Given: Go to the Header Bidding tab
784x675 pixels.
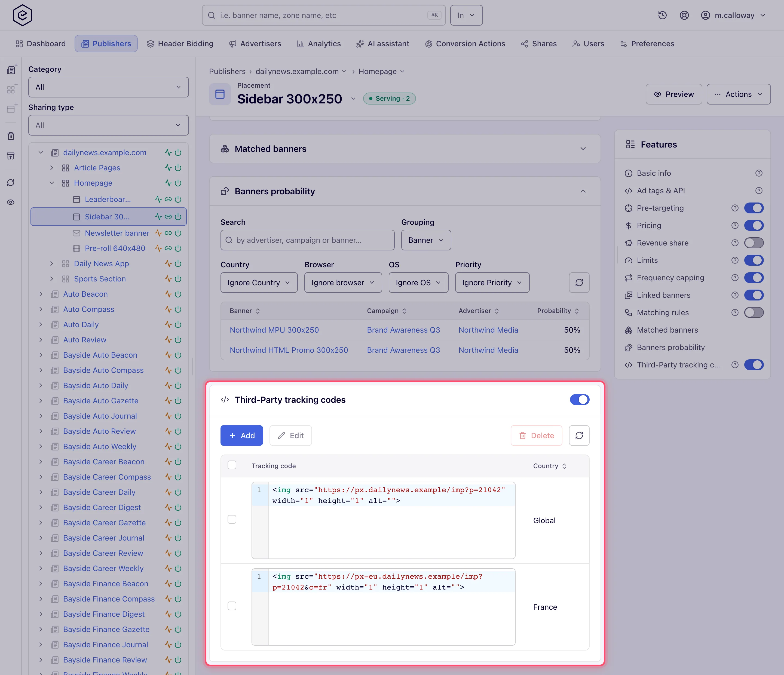Looking at the screenshot, I should tap(180, 44).
